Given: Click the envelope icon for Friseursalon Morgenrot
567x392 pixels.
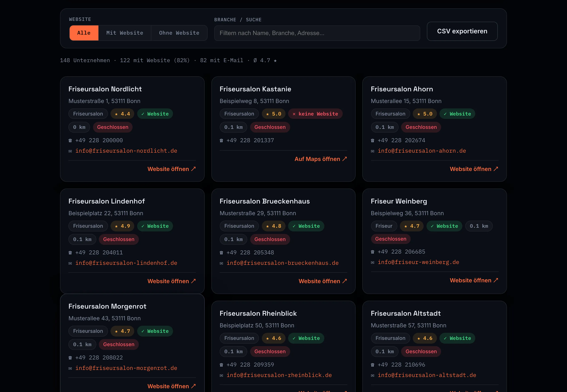Looking at the screenshot, I should pos(70,368).
